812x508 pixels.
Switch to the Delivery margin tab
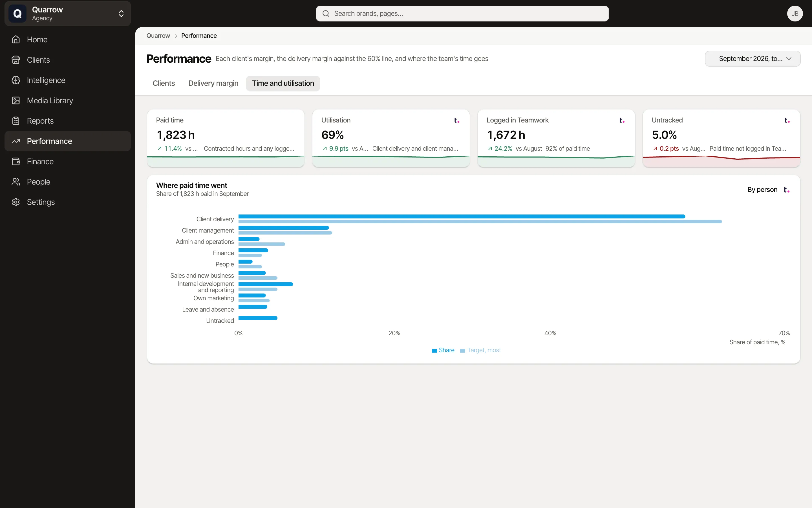pos(213,83)
